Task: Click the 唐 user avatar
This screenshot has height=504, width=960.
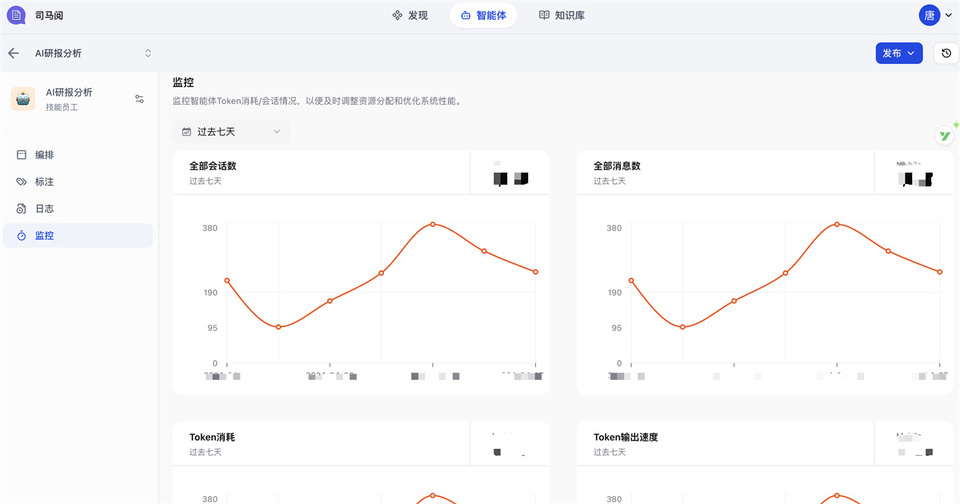Action: coord(929,15)
